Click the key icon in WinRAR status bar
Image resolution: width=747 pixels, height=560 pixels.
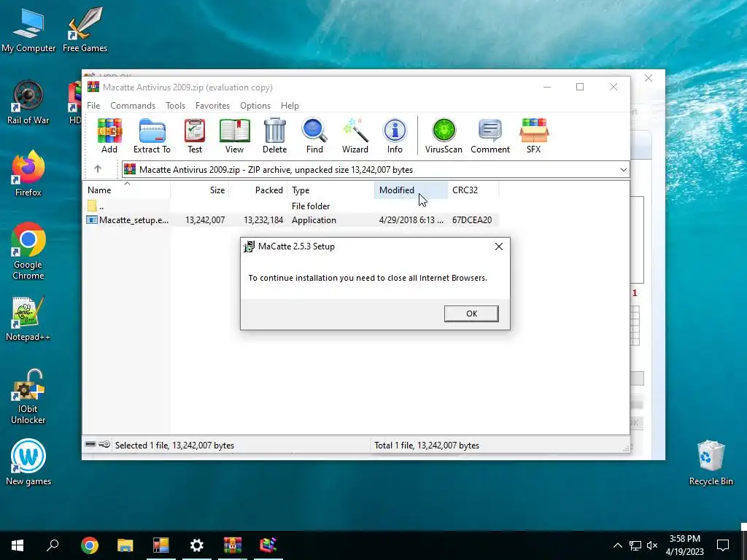tap(104, 445)
